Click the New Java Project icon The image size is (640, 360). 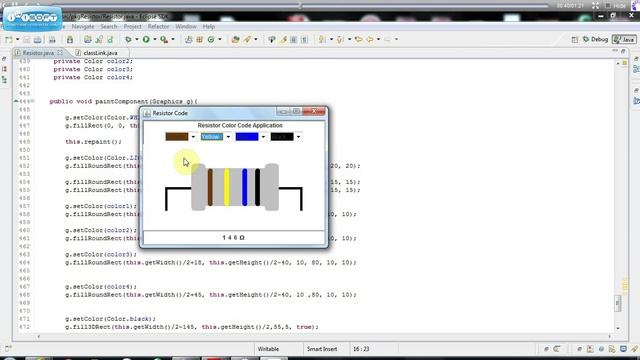(87, 40)
